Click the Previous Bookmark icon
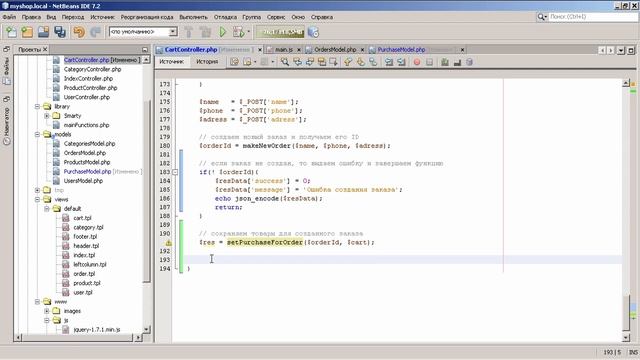This screenshot has width=640, height=360. [348, 62]
